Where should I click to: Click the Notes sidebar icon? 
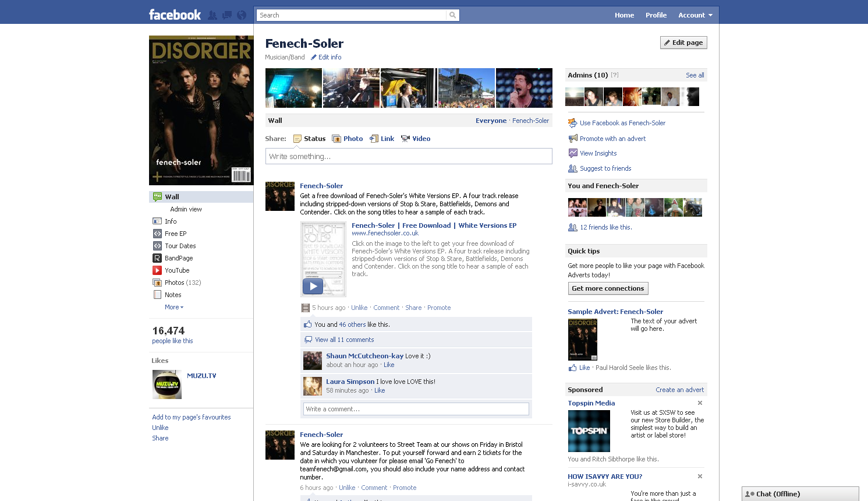157,295
